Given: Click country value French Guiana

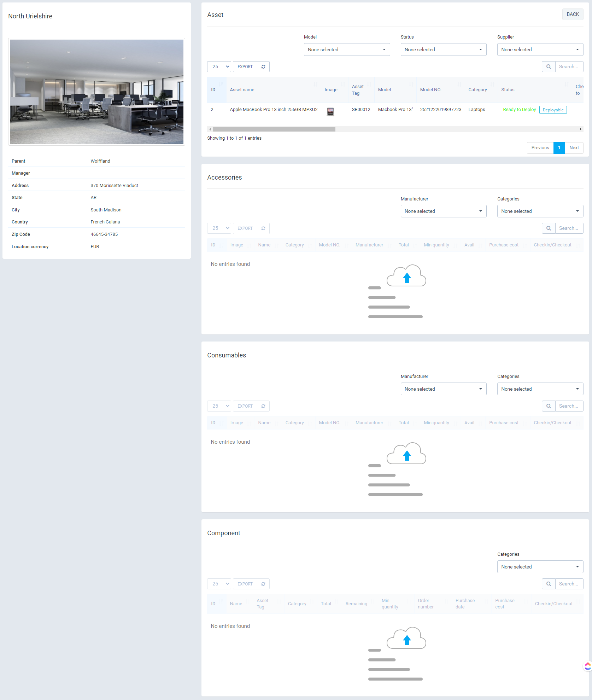Looking at the screenshot, I should coord(105,222).
